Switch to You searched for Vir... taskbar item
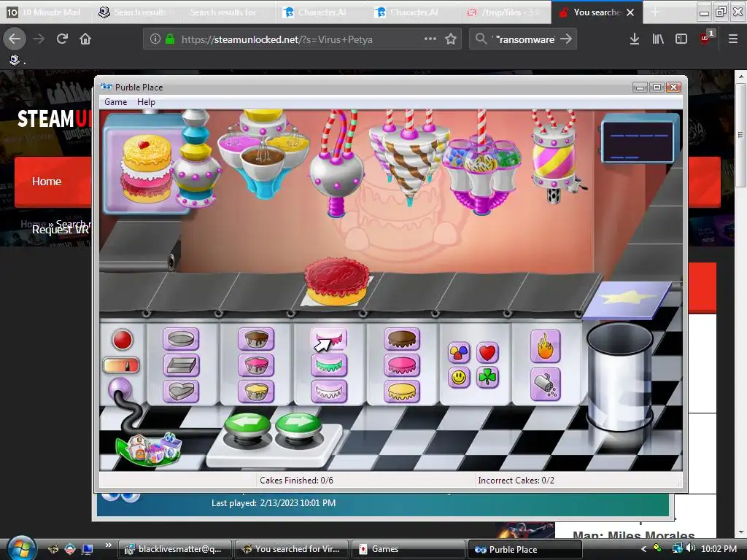 [x=292, y=549]
